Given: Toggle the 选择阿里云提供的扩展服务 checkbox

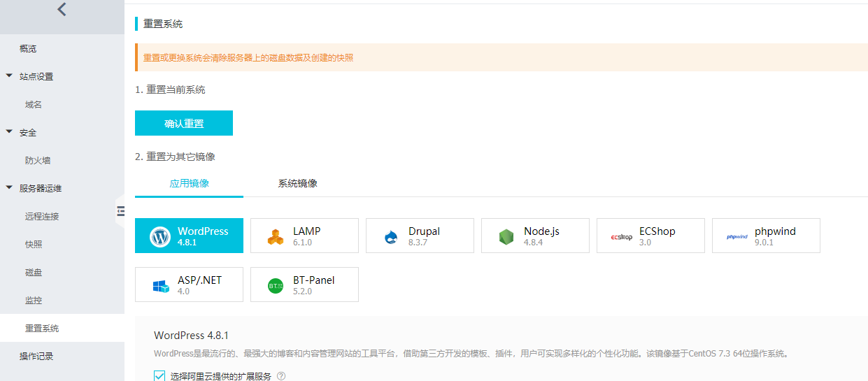Looking at the screenshot, I should coord(159,376).
